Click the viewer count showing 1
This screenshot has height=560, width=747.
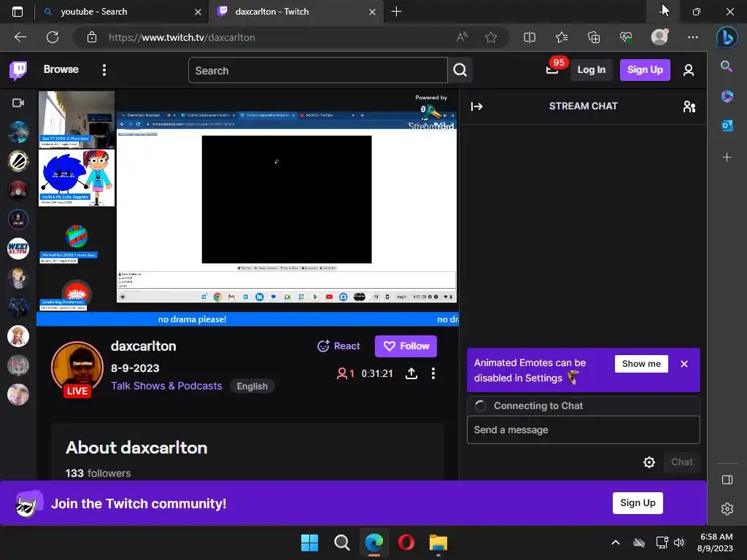[x=345, y=374]
